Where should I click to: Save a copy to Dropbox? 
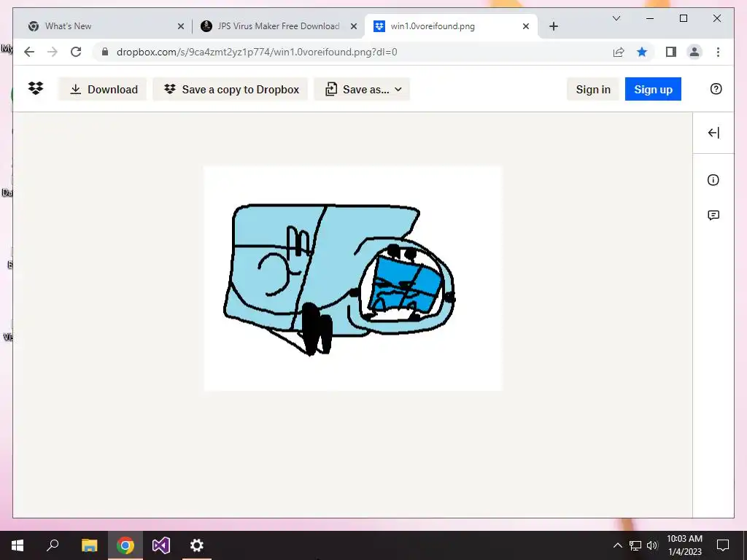(231, 90)
